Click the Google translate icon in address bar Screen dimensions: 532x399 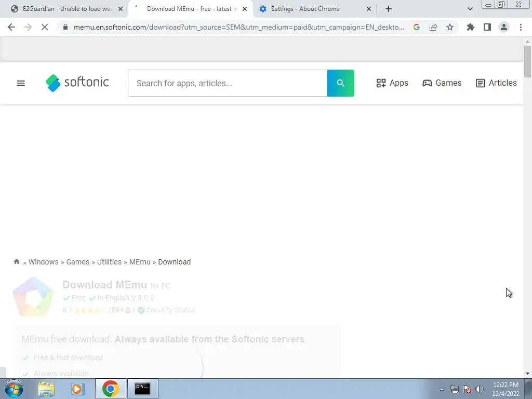click(x=417, y=27)
